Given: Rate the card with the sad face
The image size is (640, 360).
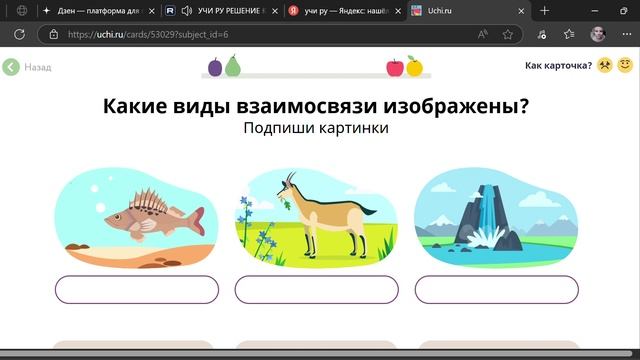Looking at the screenshot, I should pyautogui.click(x=604, y=65).
